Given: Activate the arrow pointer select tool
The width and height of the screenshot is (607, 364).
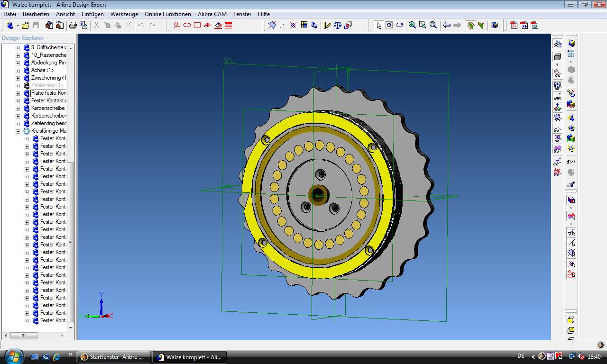Looking at the screenshot, I should [378, 25].
